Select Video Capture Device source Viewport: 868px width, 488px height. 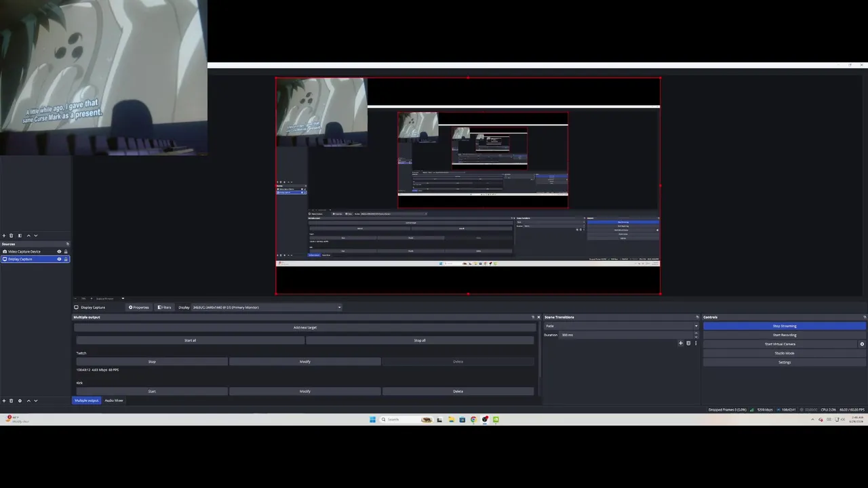coord(35,251)
